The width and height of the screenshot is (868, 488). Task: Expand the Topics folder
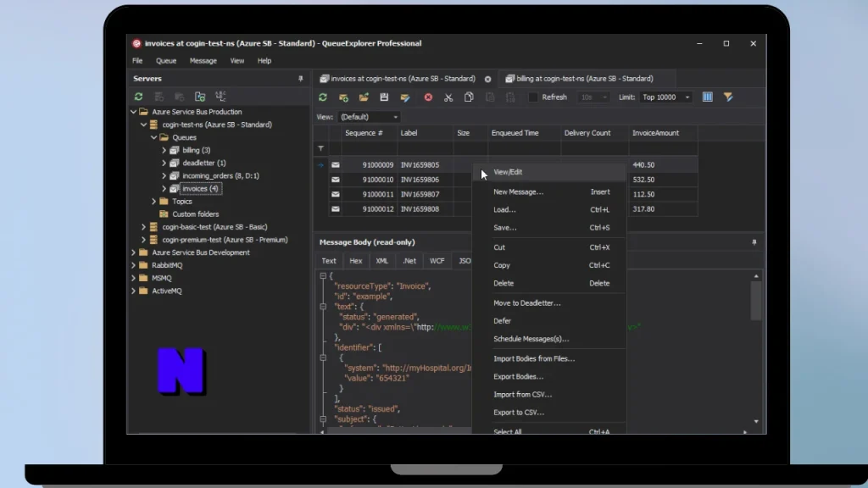click(x=154, y=202)
